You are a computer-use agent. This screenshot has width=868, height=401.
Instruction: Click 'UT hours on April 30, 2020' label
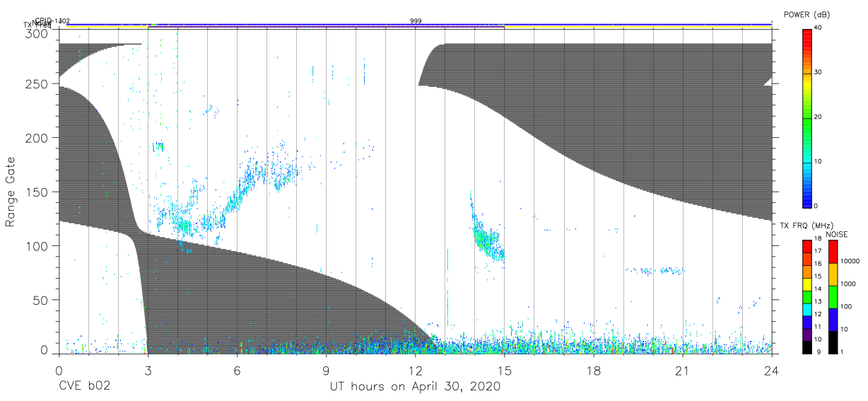coord(415,387)
